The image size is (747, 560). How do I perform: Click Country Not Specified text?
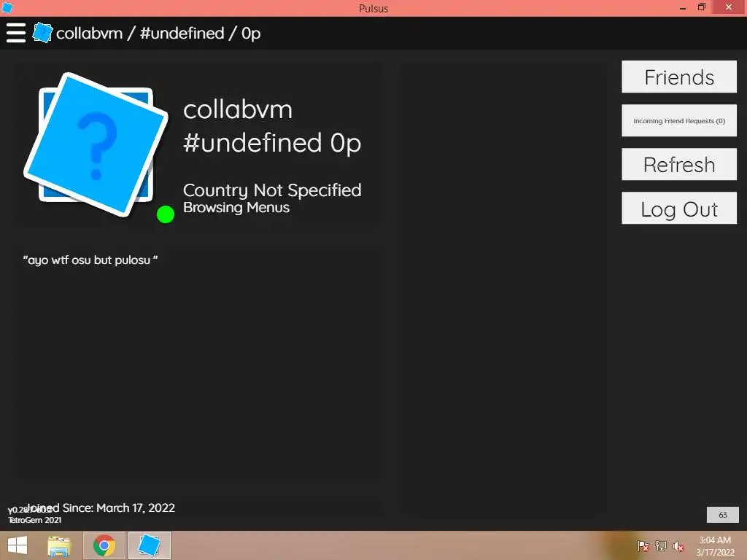click(272, 190)
